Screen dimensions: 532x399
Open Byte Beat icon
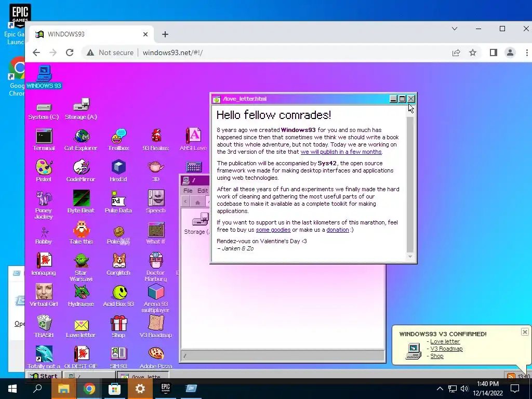[x=81, y=202]
